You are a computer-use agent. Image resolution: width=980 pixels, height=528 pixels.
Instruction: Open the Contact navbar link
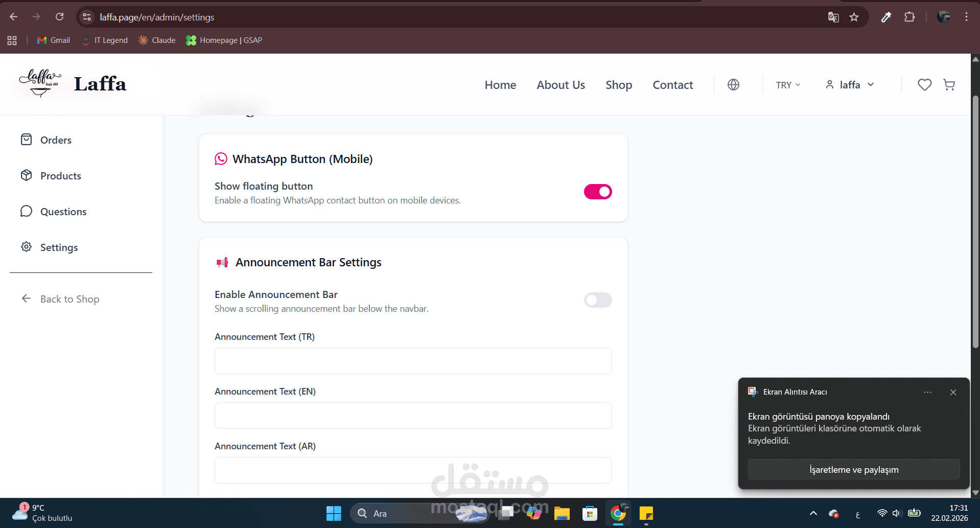tap(672, 85)
